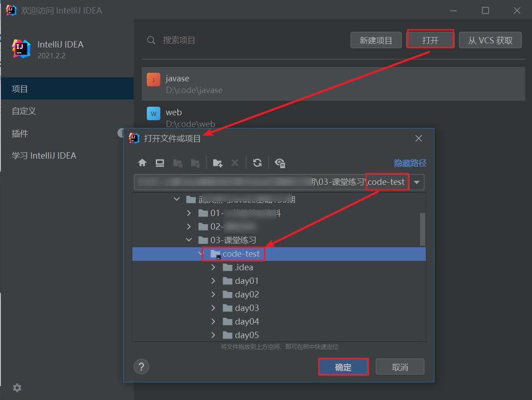
Task: Select the day04 folder row
Action: point(279,321)
